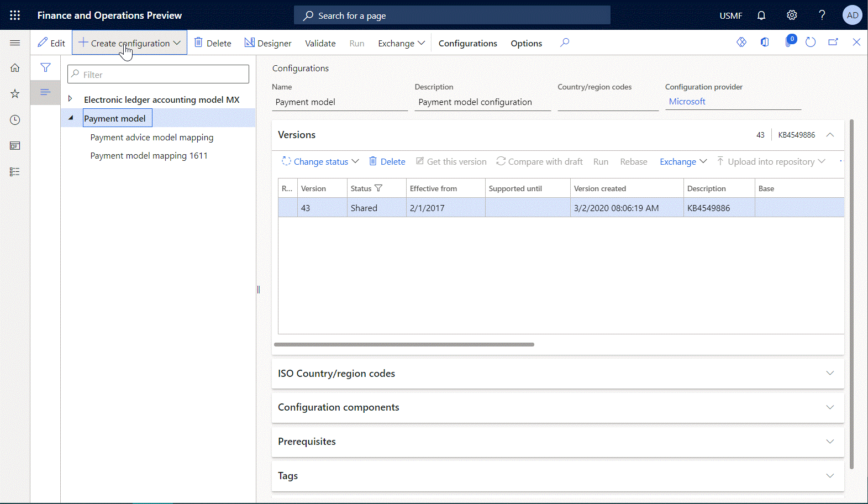This screenshot has height=504, width=868.
Task: Click the horizontal scrollbar under Versions grid
Action: [404, 344]
